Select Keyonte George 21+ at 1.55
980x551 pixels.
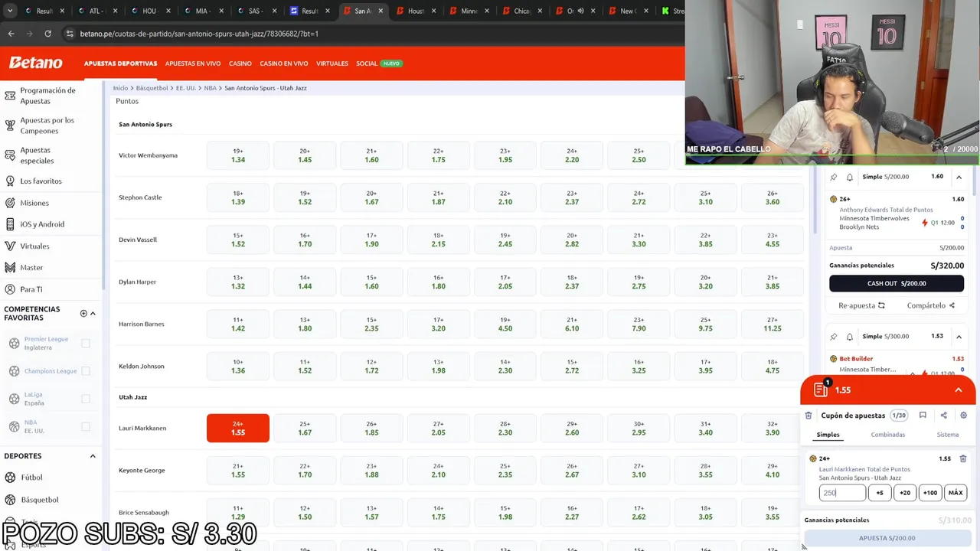tap(238, 470)
